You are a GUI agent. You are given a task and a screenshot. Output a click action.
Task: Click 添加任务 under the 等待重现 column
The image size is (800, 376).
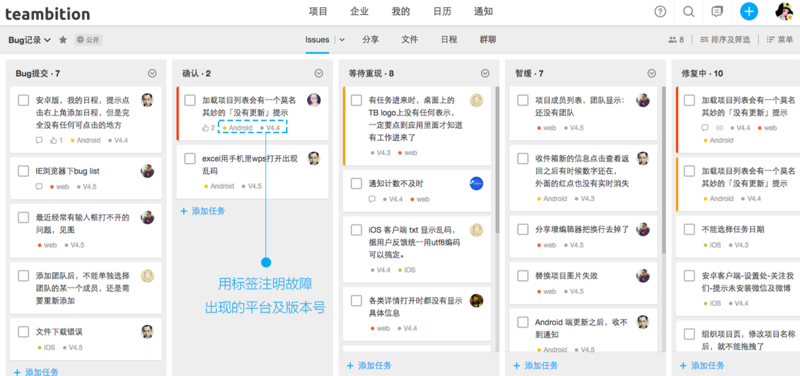coord(369,365)
